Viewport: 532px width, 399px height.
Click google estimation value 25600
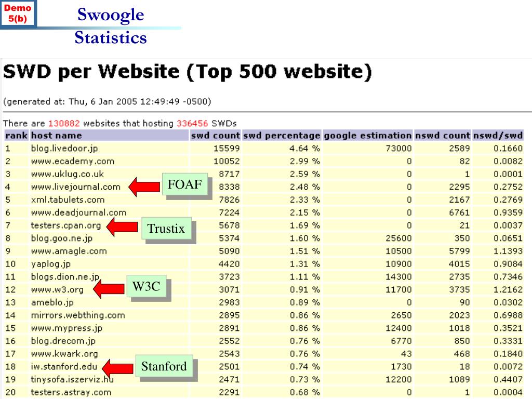(x=398, y=238)
